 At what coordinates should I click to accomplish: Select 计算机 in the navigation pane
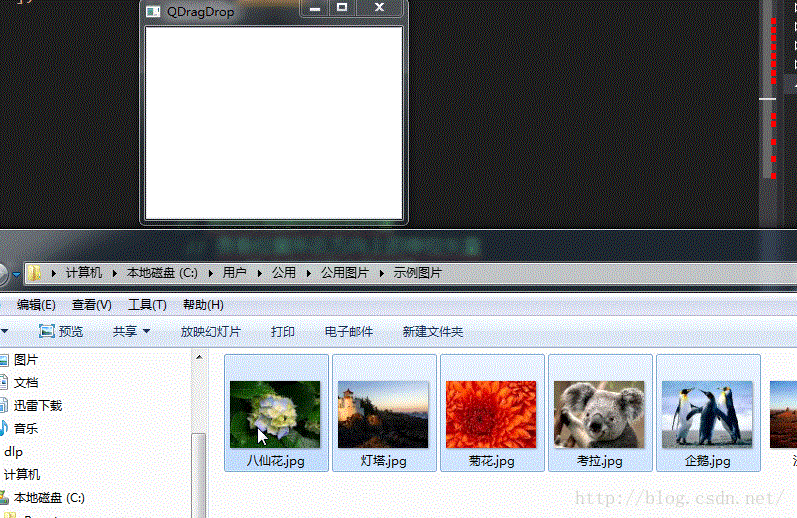click(22, 475)
